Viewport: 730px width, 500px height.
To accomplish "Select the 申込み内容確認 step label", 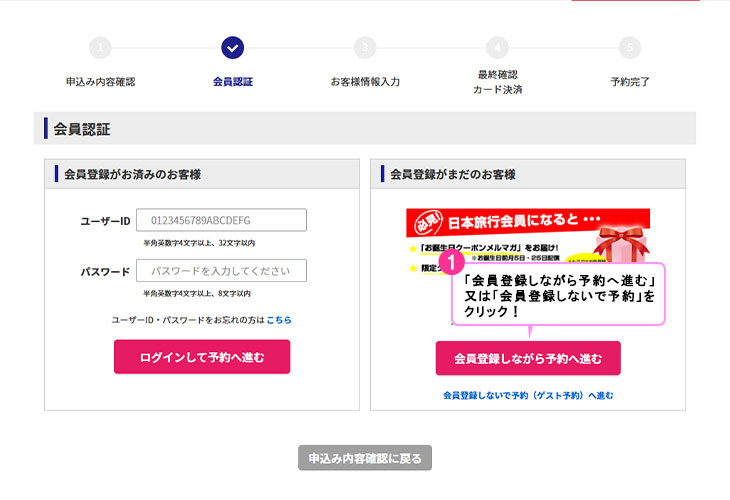I will point(100,82).
